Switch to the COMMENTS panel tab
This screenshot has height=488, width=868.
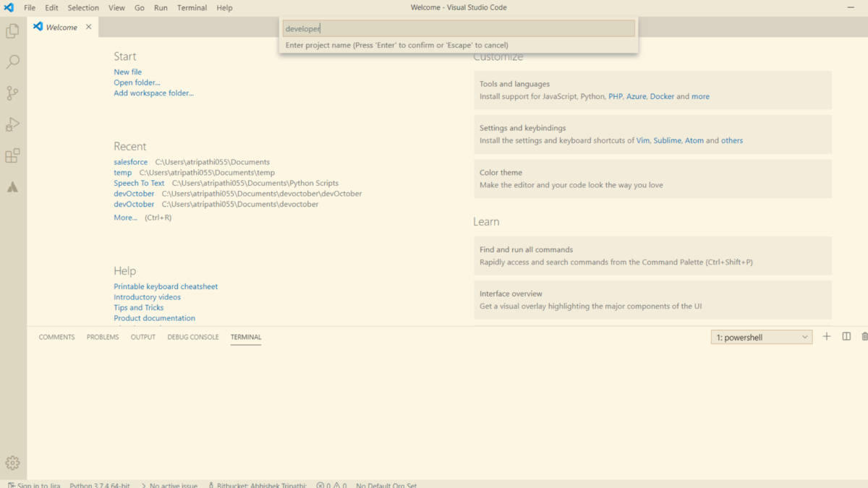coord(56,337)
